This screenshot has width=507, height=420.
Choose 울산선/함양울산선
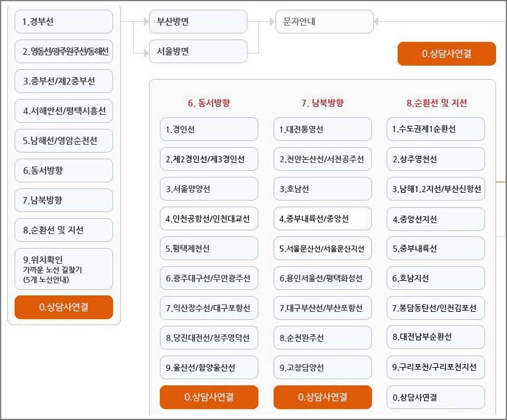[209, 367]
